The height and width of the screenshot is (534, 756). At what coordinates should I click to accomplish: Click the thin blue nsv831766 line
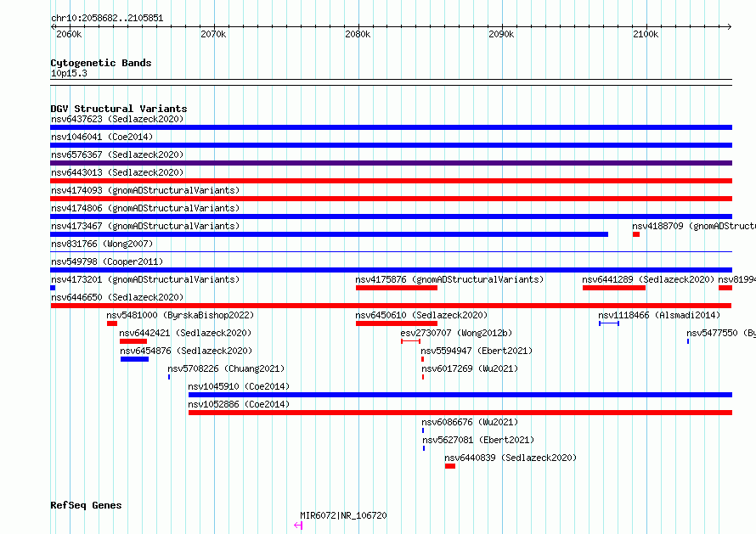pyautogui.click(x=391, y=251)
